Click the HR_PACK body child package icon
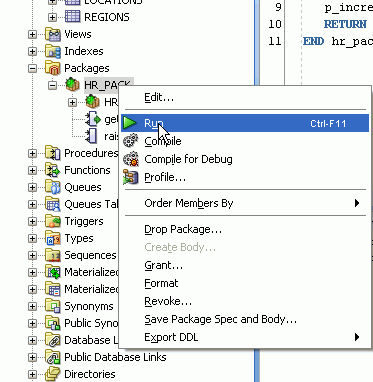The height and width of the screenshot is (382, 373). click(x=93, y=102)
